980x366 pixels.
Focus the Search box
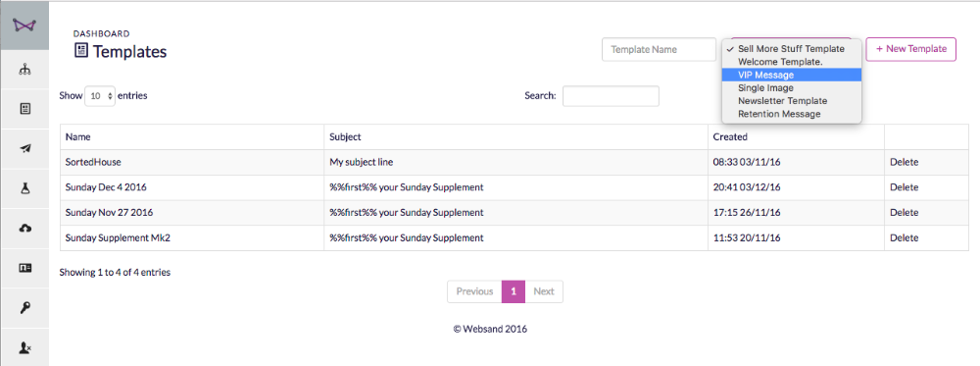(611, 96)
